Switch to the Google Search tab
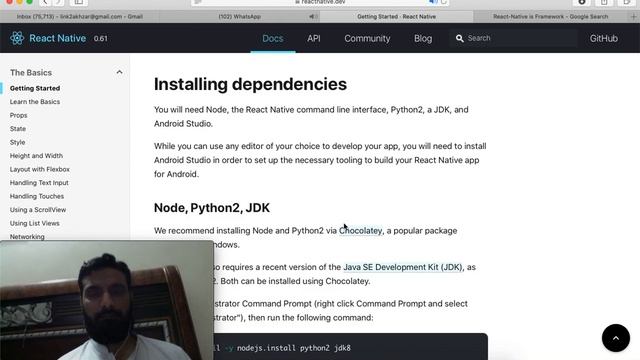The image size is (640, 360). point(551,17)
